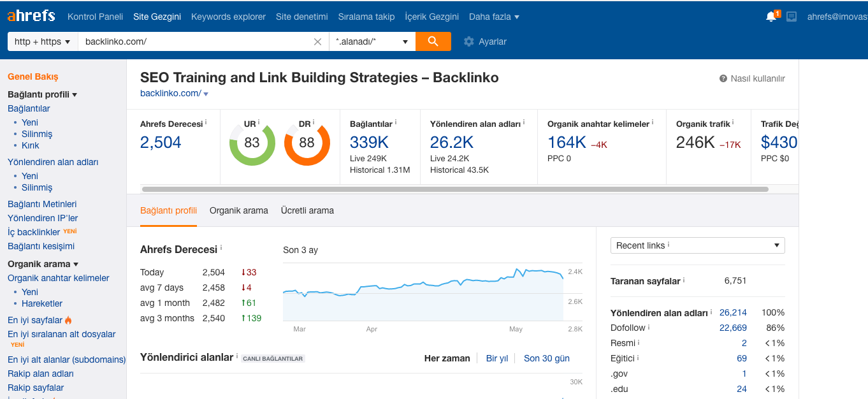Open the En iyi sıralanan alt dosyalar sidebar link
The height and width of the screenshot is (399, 868).
point(62,334)
